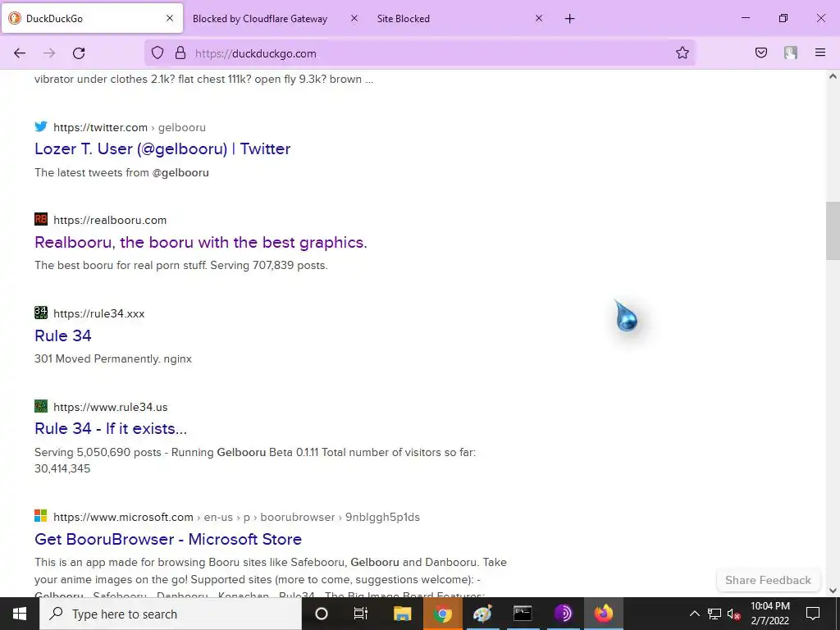Click the taskbar search box

pyautogui.click(x=171, y=614)
